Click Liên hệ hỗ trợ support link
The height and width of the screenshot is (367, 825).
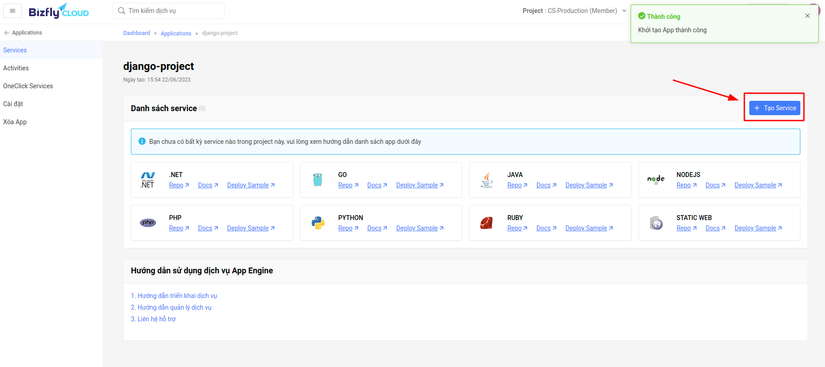coord(153,319)
